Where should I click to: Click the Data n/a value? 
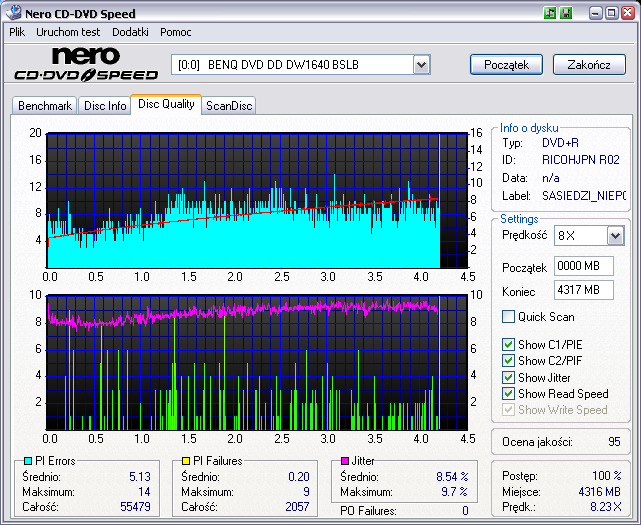pos(551,178)
